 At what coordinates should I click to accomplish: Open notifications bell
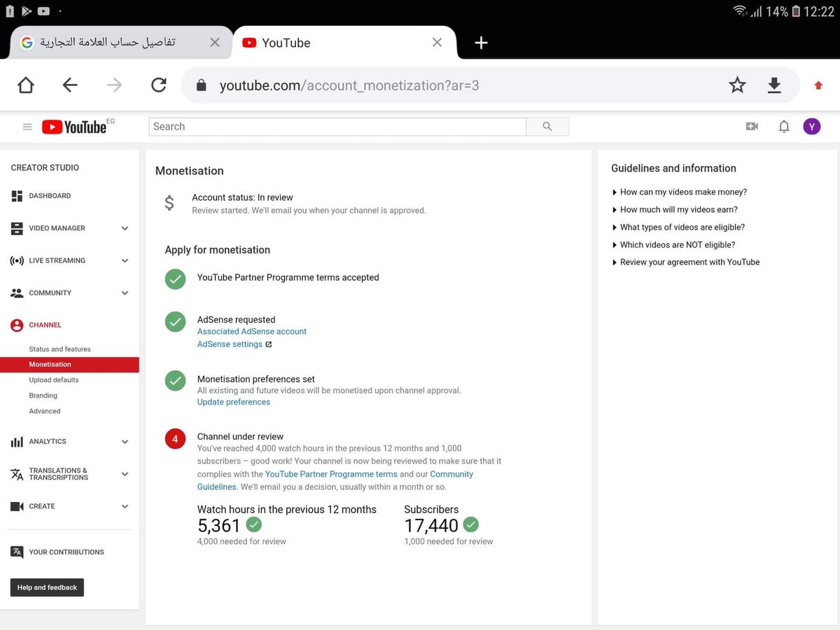point(784,127)
